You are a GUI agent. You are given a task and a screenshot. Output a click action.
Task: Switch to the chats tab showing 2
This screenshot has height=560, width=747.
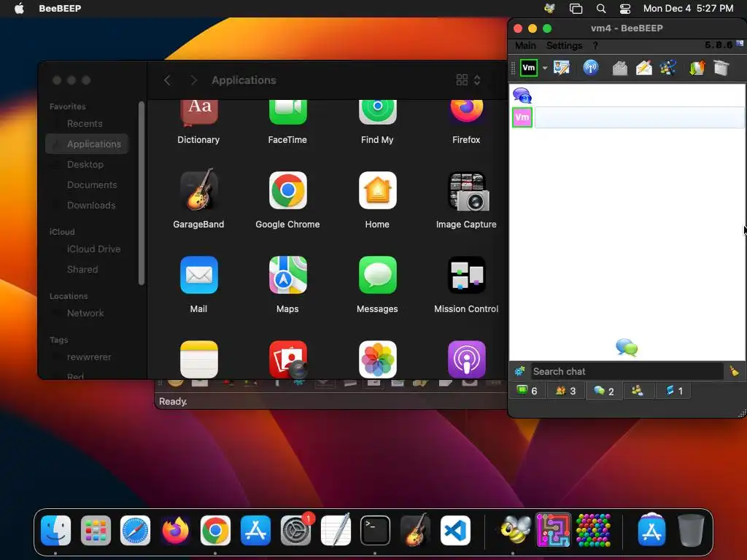click(x=603, y=391)
